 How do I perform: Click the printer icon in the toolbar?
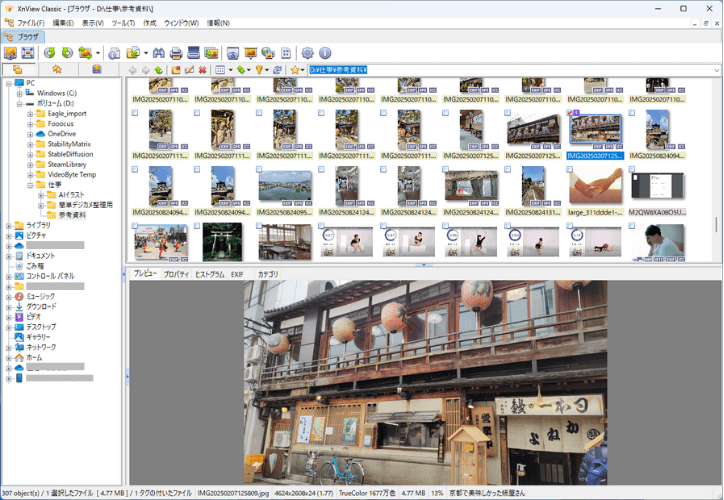click(176, 52)
